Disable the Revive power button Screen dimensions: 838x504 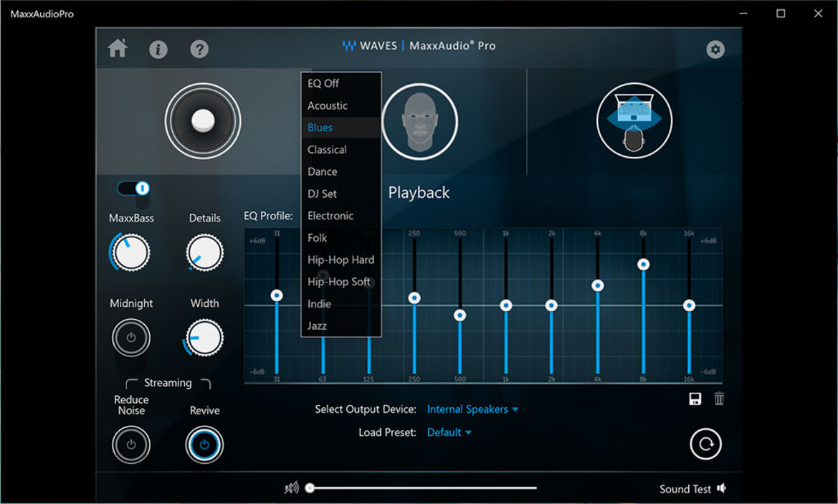204,444
